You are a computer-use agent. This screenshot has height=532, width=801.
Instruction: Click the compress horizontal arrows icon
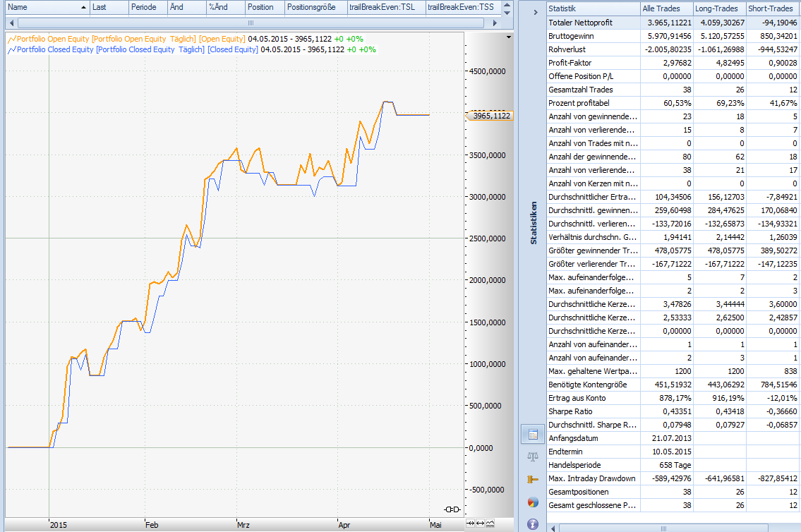click(x=471, y=524)
